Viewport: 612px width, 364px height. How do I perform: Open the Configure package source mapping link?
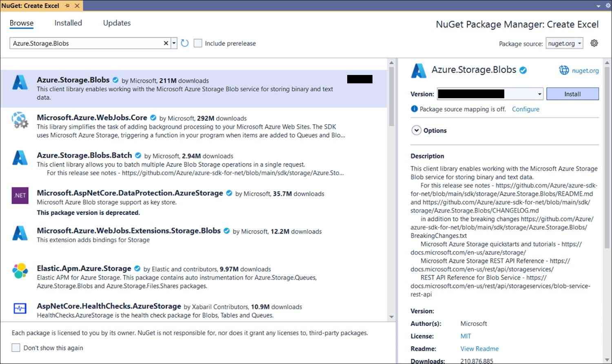pos(526,109)
